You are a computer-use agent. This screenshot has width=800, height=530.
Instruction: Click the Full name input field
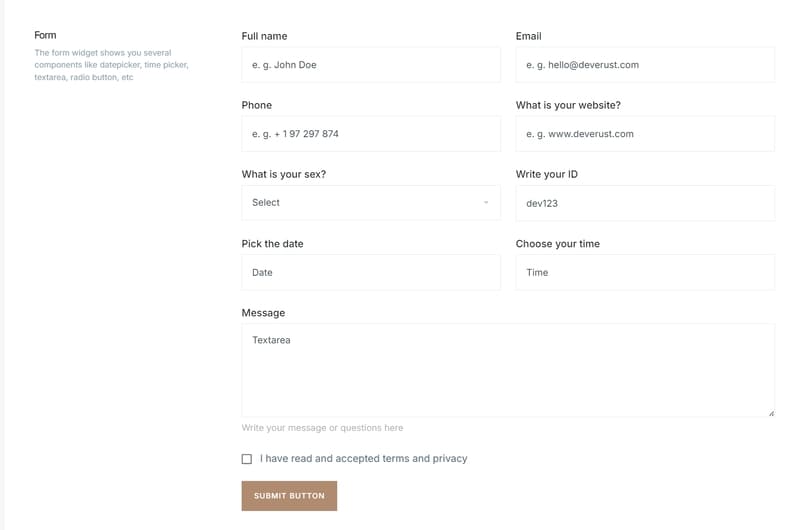(x=370, y=65)
